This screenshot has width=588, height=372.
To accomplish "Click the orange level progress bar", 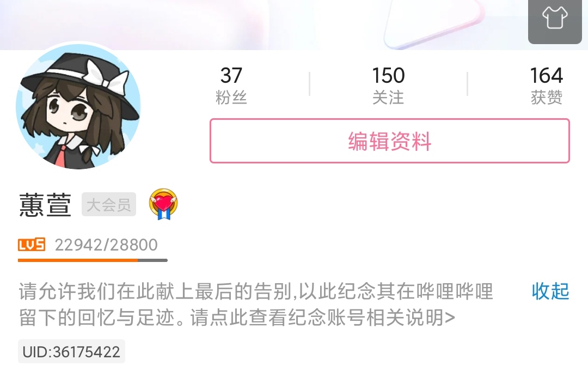I will (93, 260).
